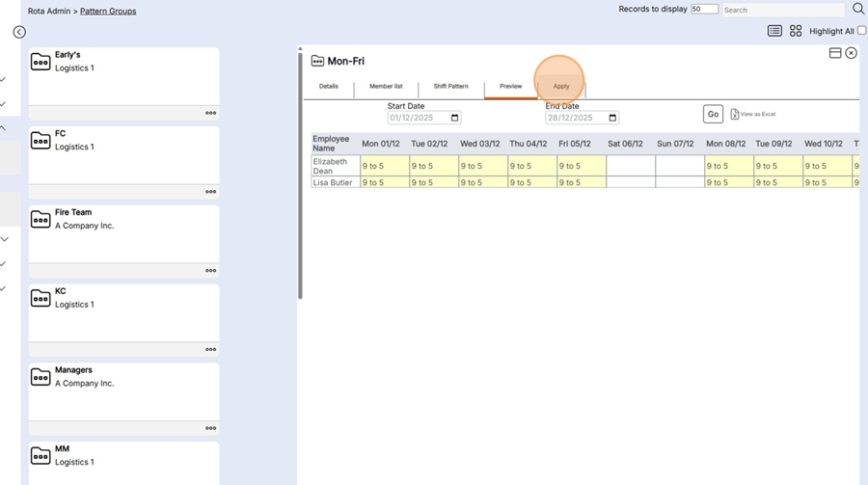Open the Details tab
Image resolution: width=868 pixels, height=485 pixels.
pyautogui.click(x=328, y=87)
